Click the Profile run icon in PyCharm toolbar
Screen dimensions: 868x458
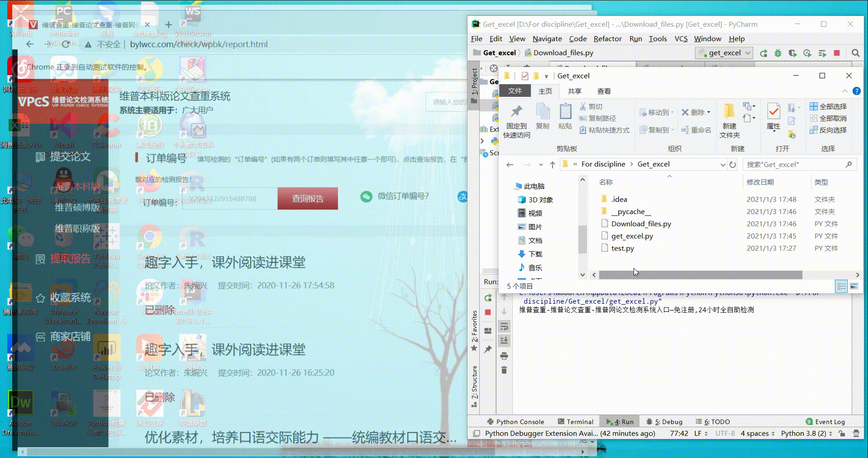click(807, 53)
